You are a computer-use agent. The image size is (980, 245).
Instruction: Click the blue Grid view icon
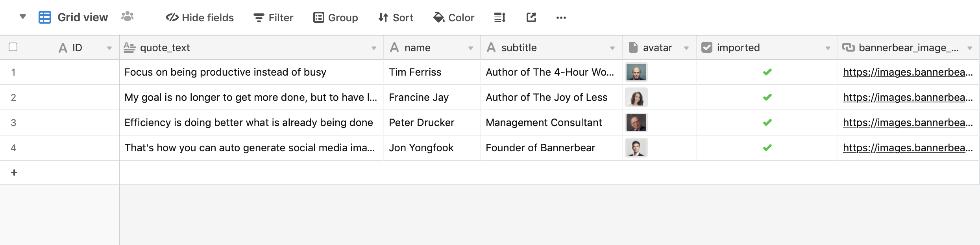click(45, 17)
